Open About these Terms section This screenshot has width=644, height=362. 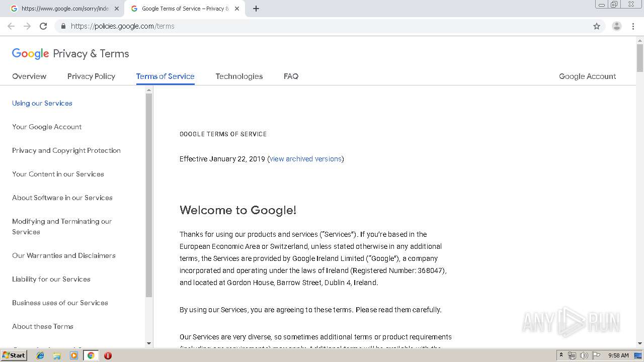pos(43,326)
